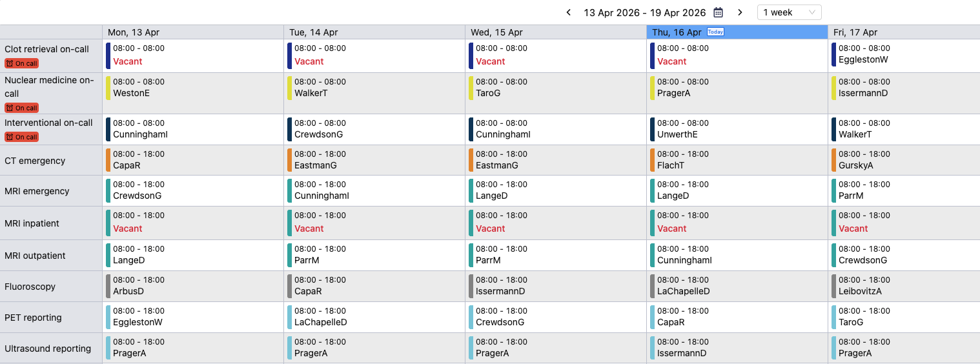The image size is (980, 364).
Task: Click On call badge under Nuclear medicine
Action: click(21, 108)
